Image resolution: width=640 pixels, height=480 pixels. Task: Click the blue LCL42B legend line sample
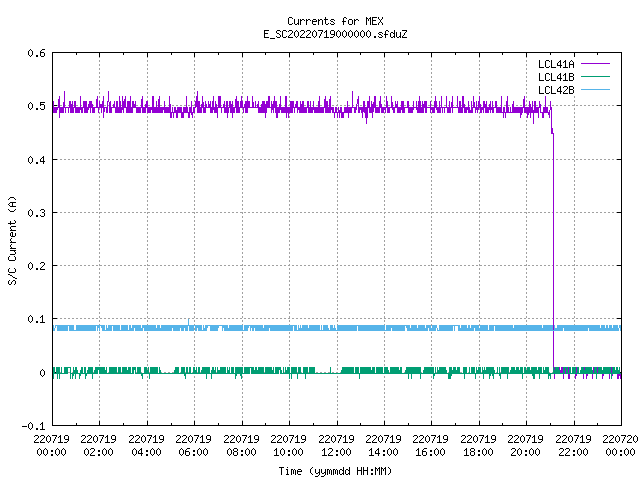coord(595,90)
